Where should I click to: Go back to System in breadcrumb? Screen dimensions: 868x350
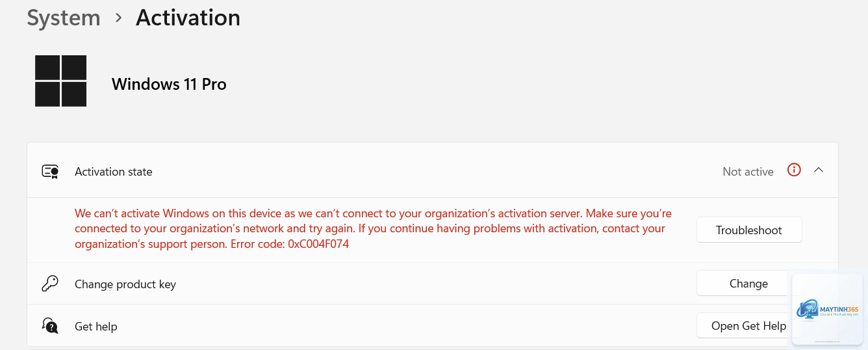point(64,18)
